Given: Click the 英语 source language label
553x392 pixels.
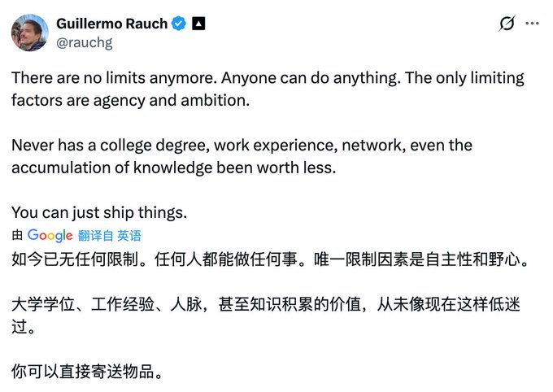Looking at the screenshot, I should click(x=129, y=235).
